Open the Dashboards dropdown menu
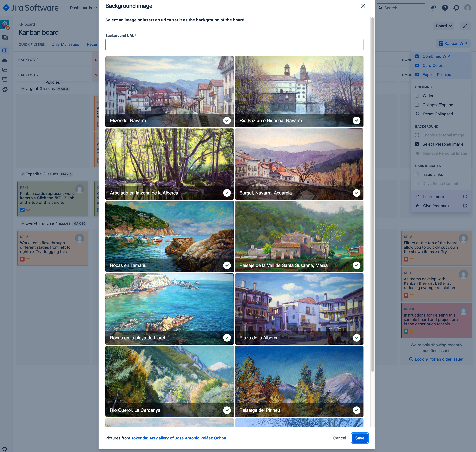 [x=83, y=8]
